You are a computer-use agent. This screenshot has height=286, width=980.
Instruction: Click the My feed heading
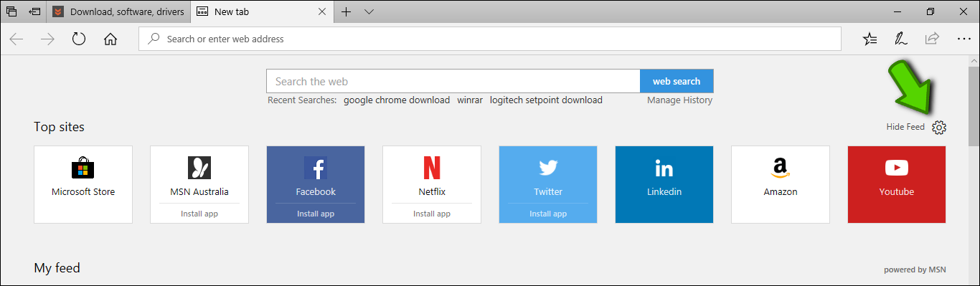pos(57,268)
